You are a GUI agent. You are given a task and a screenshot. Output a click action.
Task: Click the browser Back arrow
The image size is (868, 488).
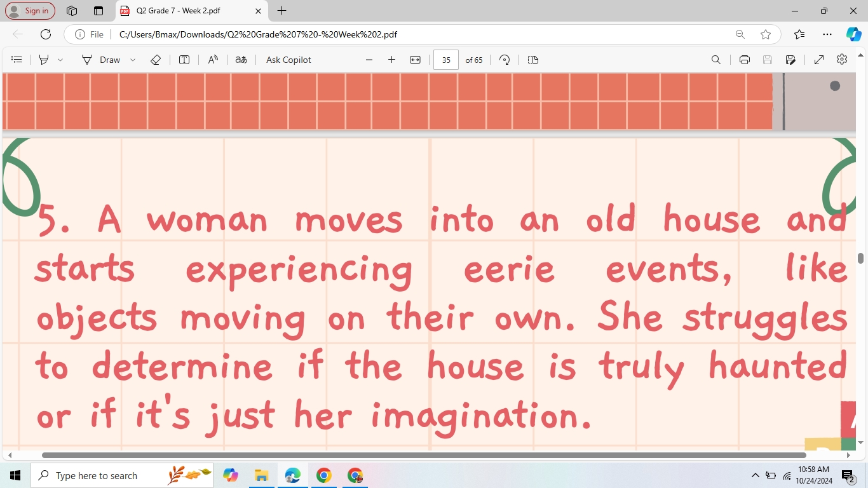(x=18, y=34)
